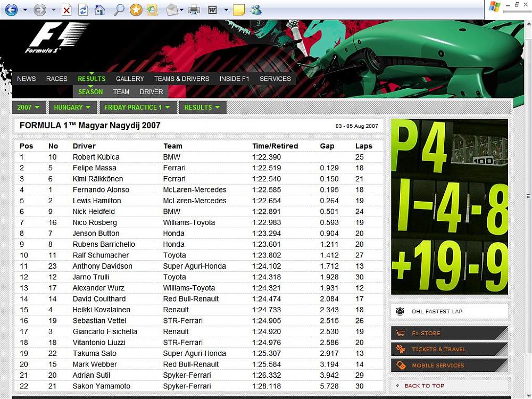Open the FRIDAY PRACTICE 1 session dropdown

[x=137, y=107]
